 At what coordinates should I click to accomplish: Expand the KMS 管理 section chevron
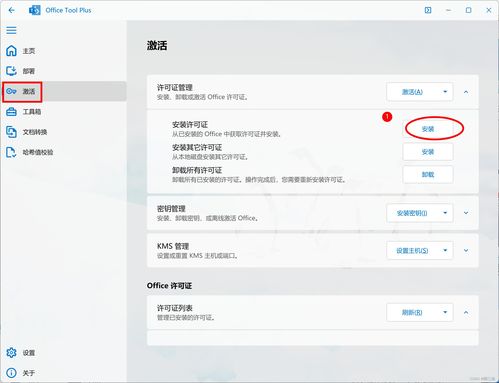pos(466,250)
